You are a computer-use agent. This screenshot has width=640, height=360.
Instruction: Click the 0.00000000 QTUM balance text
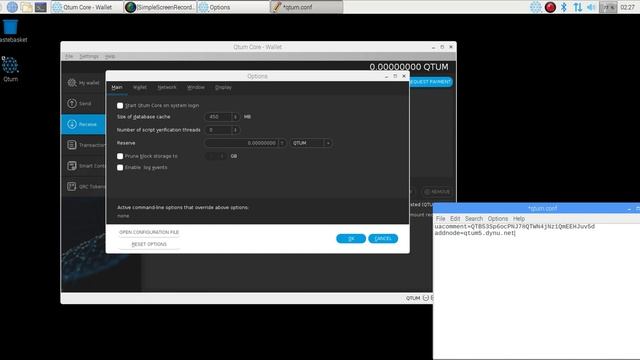pyautogui.click(x=409, y=67)
